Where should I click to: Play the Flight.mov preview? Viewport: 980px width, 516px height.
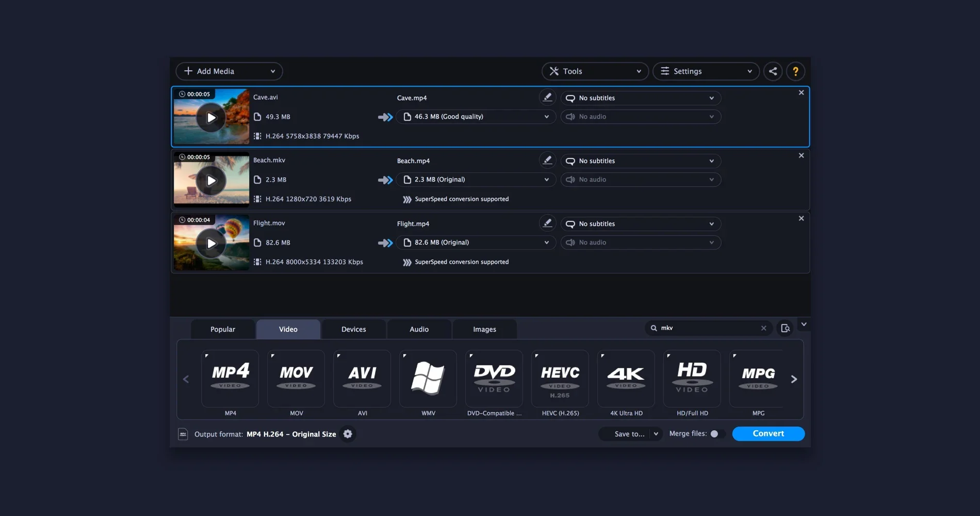211,243
